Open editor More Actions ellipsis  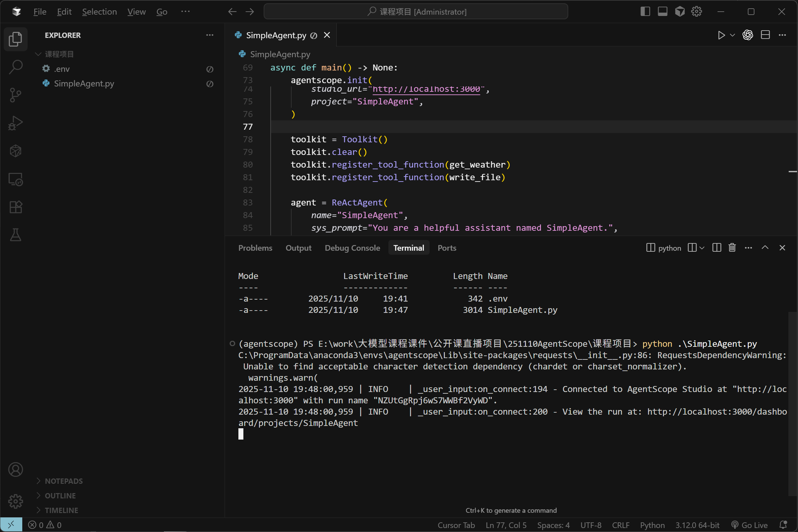[x=782, y=35]
